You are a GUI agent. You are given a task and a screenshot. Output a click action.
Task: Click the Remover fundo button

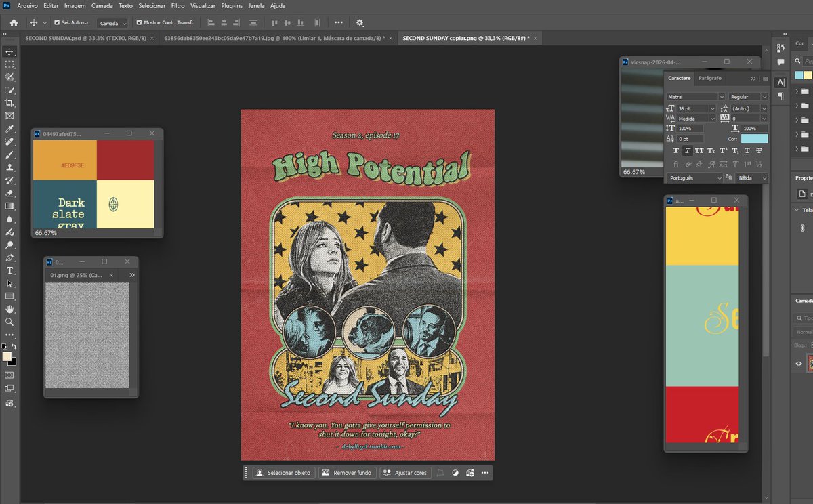346,473
